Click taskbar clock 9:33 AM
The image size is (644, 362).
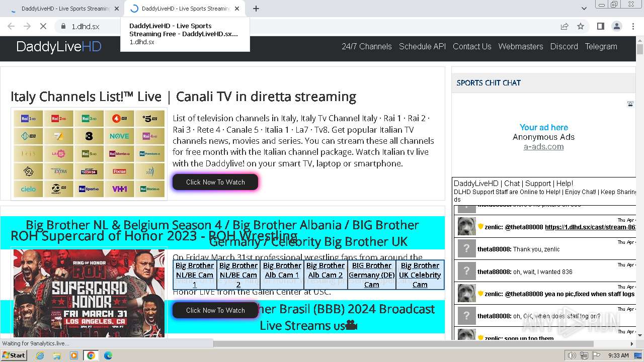tap(618, 355)
